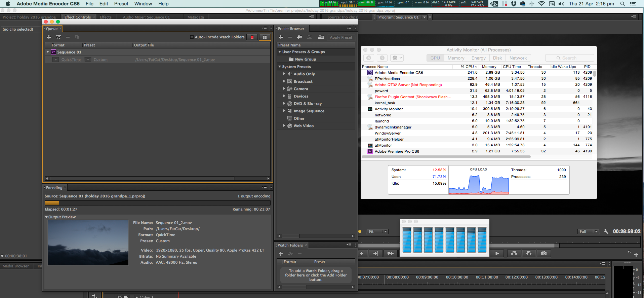Viewport: 644px width, 298px height.
Task: Switch to Energy tab in Activity Monitor
Action: coord(479,58)
